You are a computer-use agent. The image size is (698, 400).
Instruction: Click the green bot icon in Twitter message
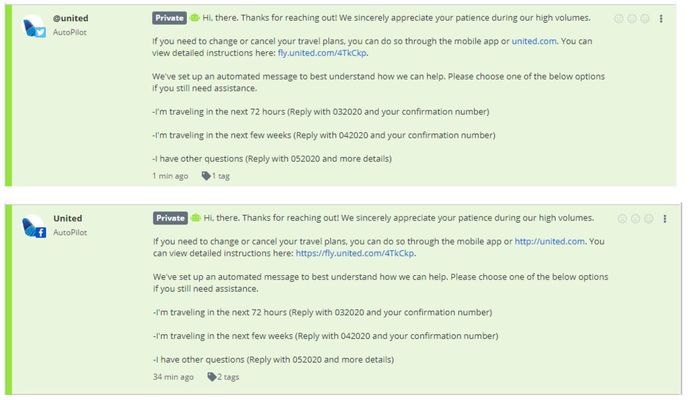point(195,18)
